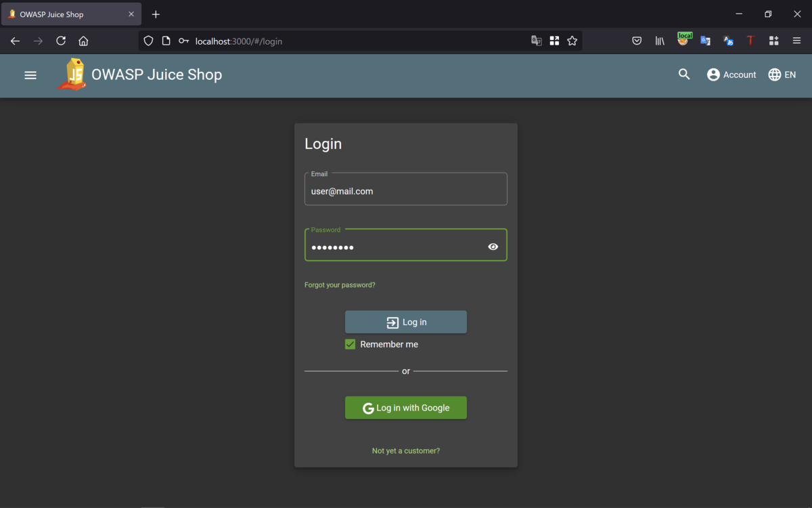The image size is (812, 508).
Task: Click the OWASP Juice Shop logo
Action: (x=72, y=75)
